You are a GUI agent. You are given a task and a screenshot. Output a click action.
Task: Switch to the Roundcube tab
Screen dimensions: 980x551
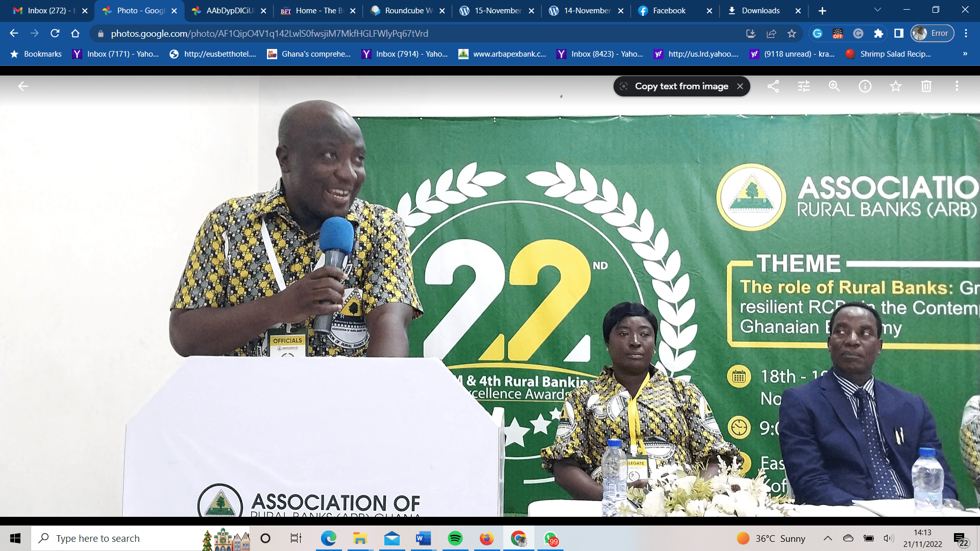pos(407,11)
